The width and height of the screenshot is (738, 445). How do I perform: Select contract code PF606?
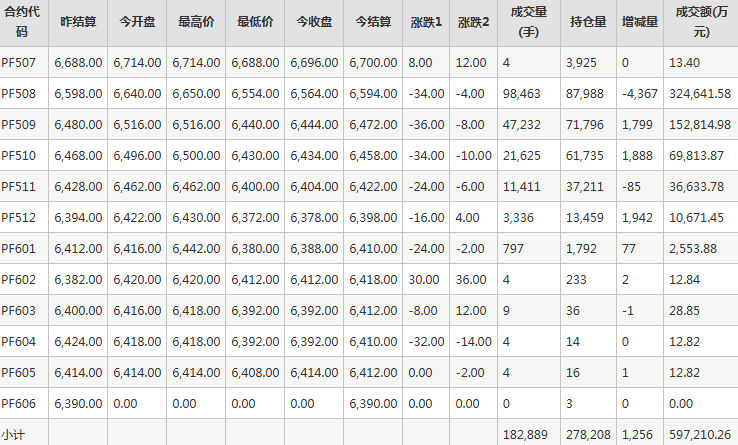[18, 404]
